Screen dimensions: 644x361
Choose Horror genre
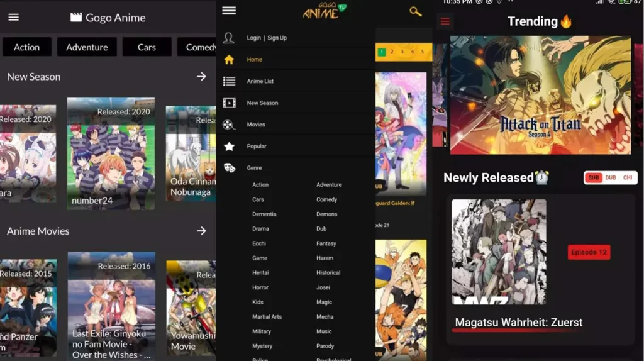point(260,287)
